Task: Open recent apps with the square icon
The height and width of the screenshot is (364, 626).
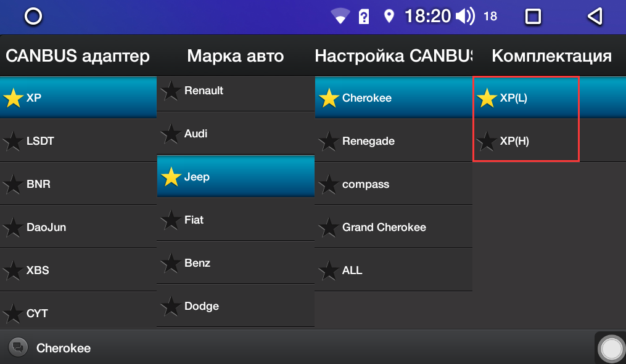Action: point(533,17)
